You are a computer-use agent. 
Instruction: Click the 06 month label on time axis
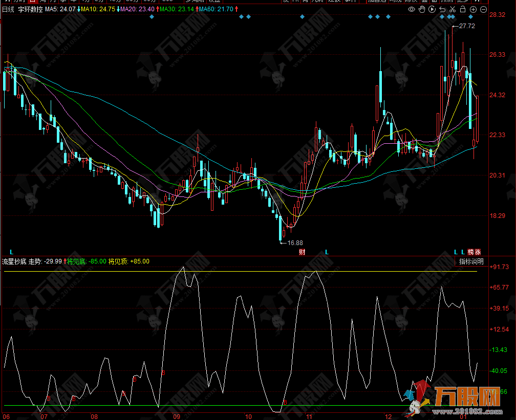pyautogui.click(x=6, y=417)
